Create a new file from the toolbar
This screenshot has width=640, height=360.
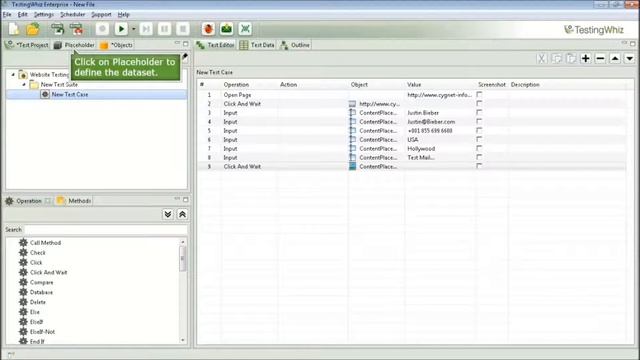click(x=14, y=29)
